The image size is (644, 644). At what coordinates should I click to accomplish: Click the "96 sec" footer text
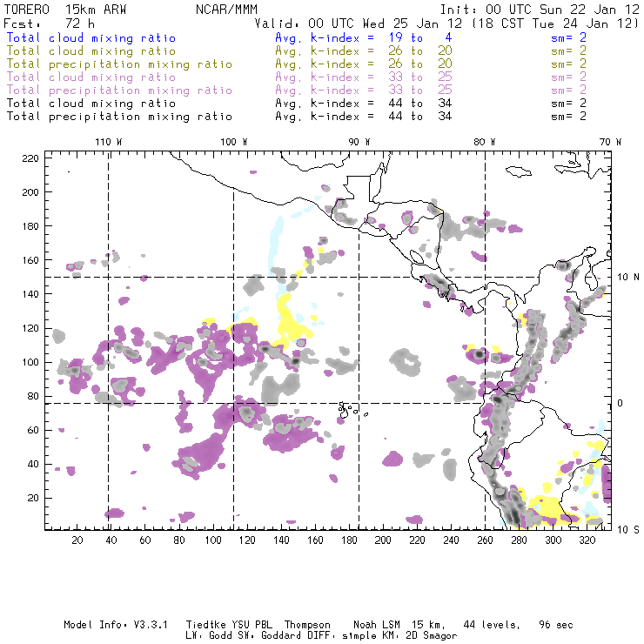pyautogui.click(x=556, y=625)
